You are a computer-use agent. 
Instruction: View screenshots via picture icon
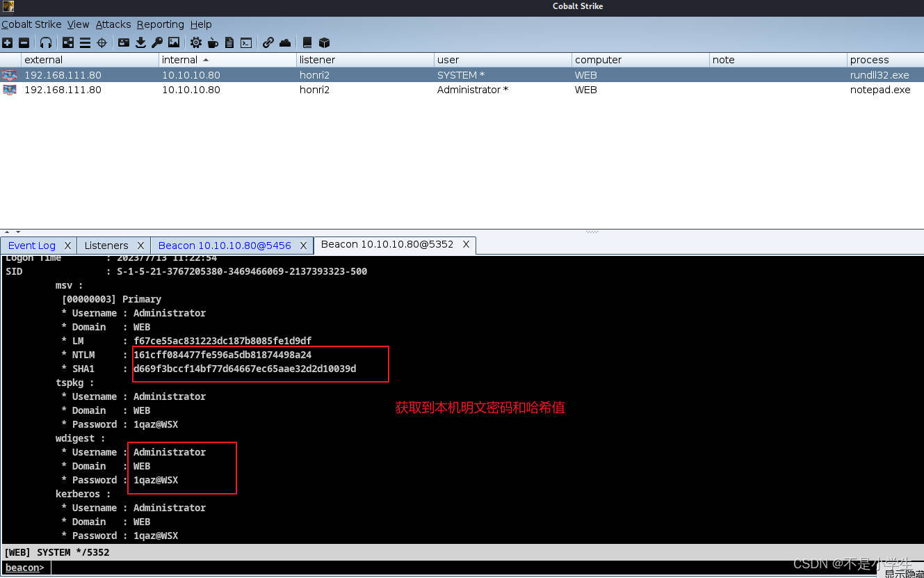(174, 42)
